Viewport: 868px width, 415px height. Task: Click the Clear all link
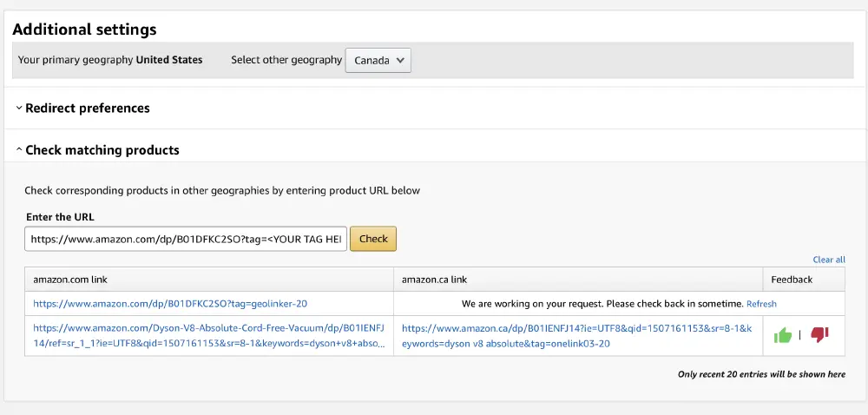828,260
